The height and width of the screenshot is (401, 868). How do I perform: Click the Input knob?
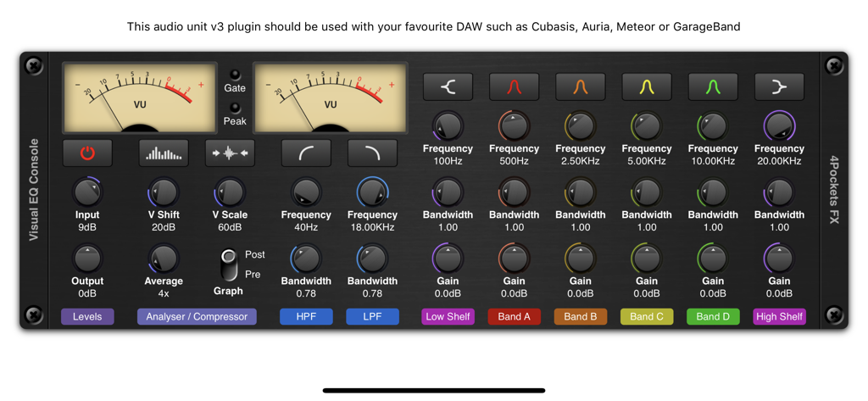pyautogui.click(x=87, y=192)
